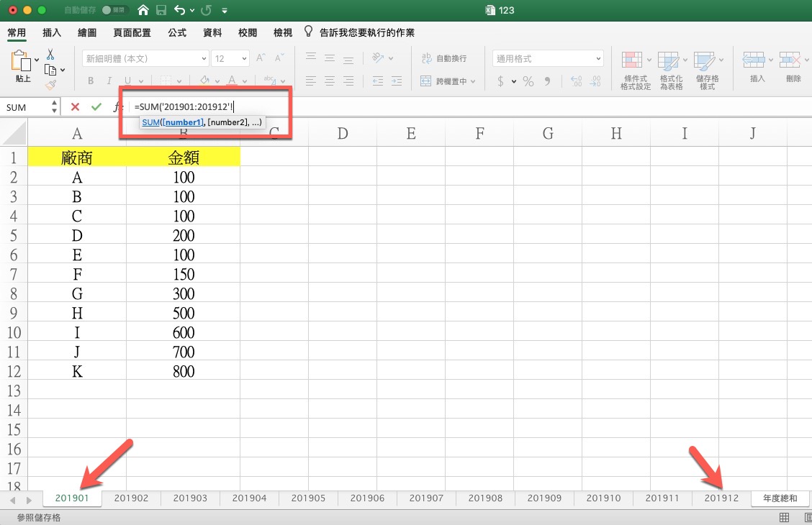Expand the number format dropdown 通用格式
Viewport: 812px width, 525px height.
(549, 58)
